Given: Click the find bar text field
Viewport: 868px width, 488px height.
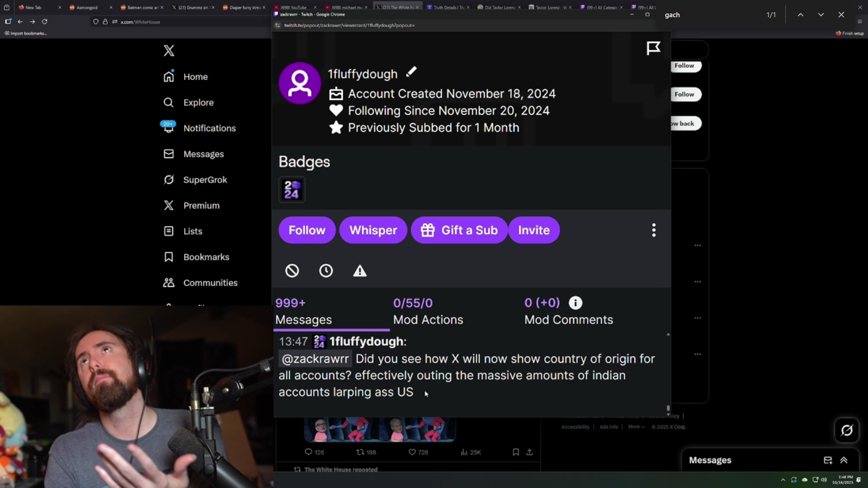Looking at the screenshot, I should (x=712, y=15).
